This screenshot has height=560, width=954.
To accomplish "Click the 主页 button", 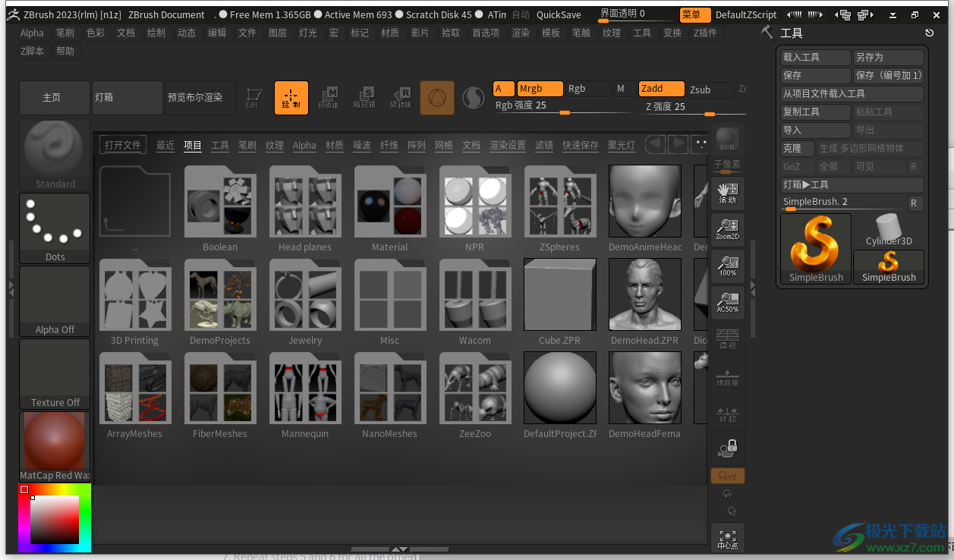I will (55, 98).
